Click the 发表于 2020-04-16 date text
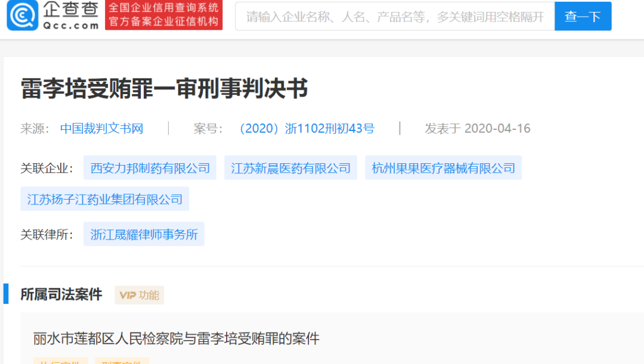 (x=478, y=129)
